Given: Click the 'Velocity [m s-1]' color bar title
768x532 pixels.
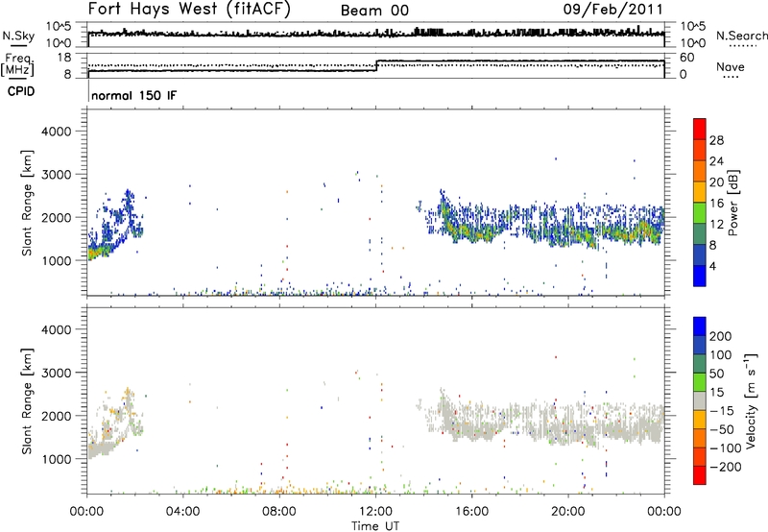Looking at the screenshot, I should pyautogui.click(x=750, y=400).
